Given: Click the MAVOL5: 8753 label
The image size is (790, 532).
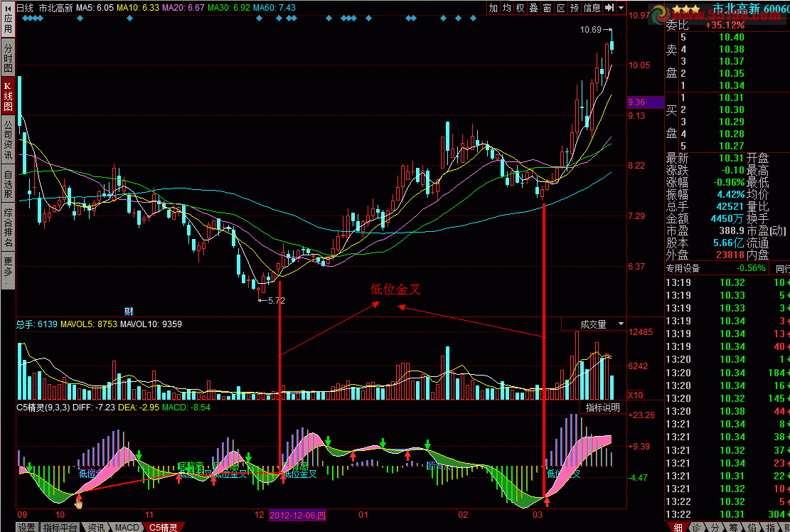Looking at the screenshot, I should click(89, 324).
